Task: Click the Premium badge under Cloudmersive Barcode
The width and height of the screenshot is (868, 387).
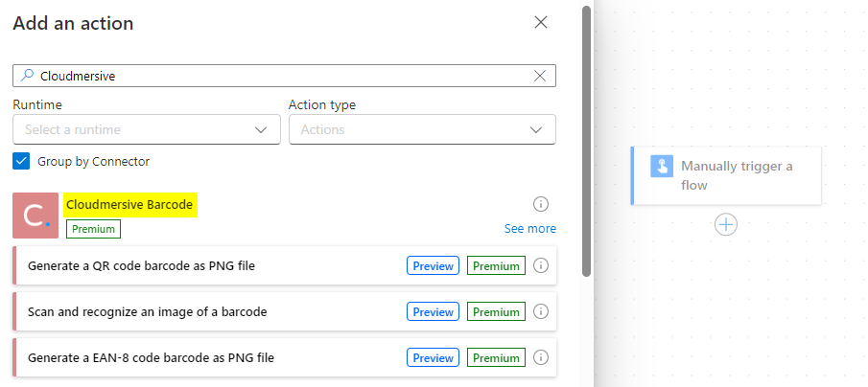Action: coord(94,229)
